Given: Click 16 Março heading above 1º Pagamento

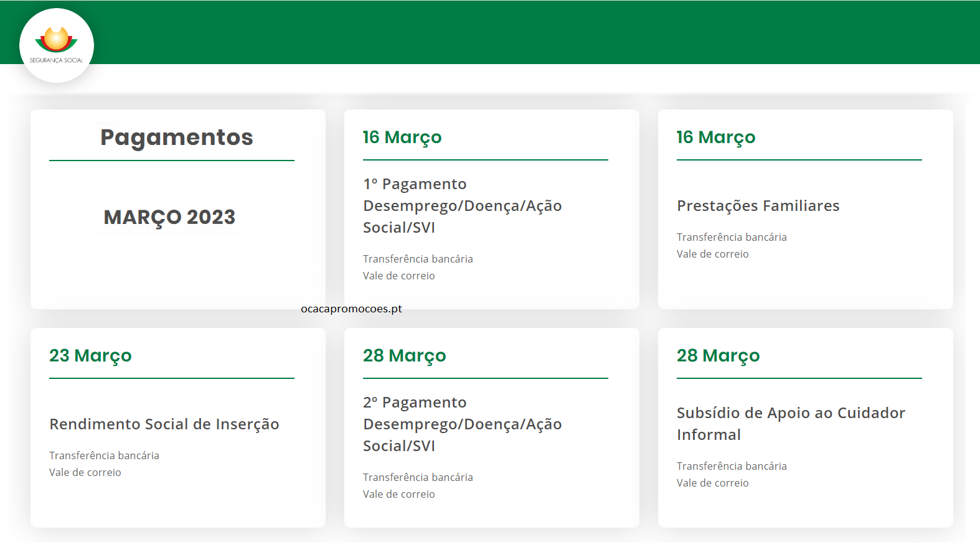Looking at the screenshot, I should coord(402,138).
